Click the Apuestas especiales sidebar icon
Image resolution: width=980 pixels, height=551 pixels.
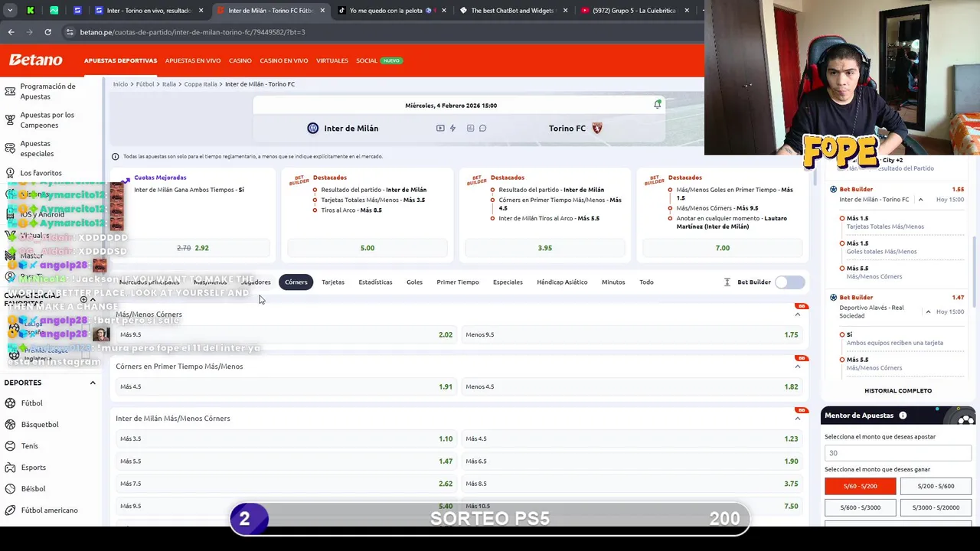tap(10, 148)
